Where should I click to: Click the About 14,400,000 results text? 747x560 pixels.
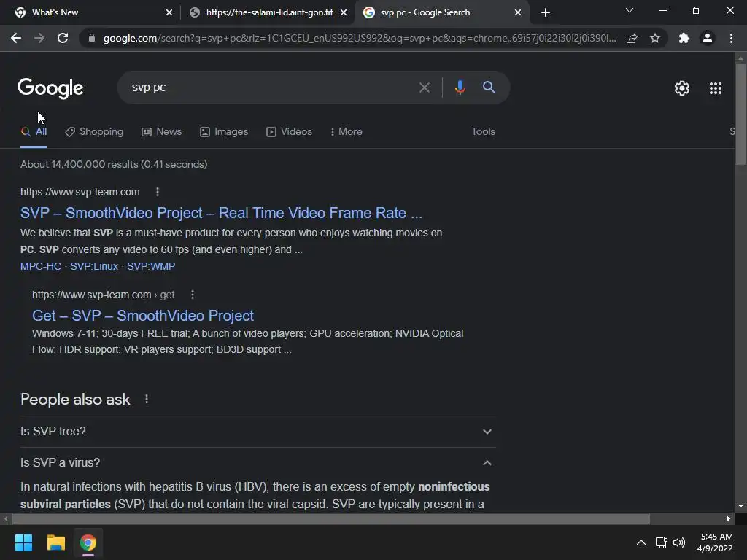(114, 164)
